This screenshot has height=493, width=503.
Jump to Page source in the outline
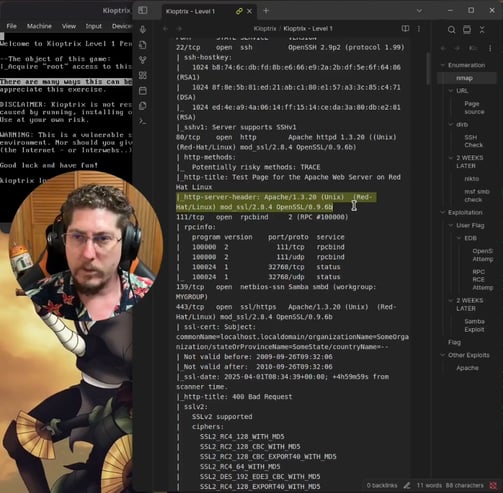[x=474, y=108]
